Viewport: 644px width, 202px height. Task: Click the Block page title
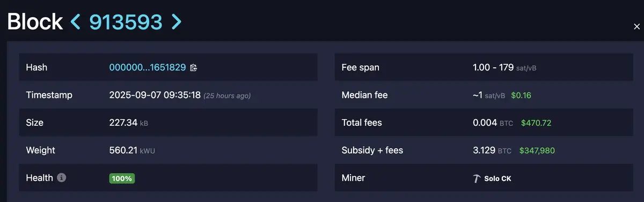click(x=34, y=21)
